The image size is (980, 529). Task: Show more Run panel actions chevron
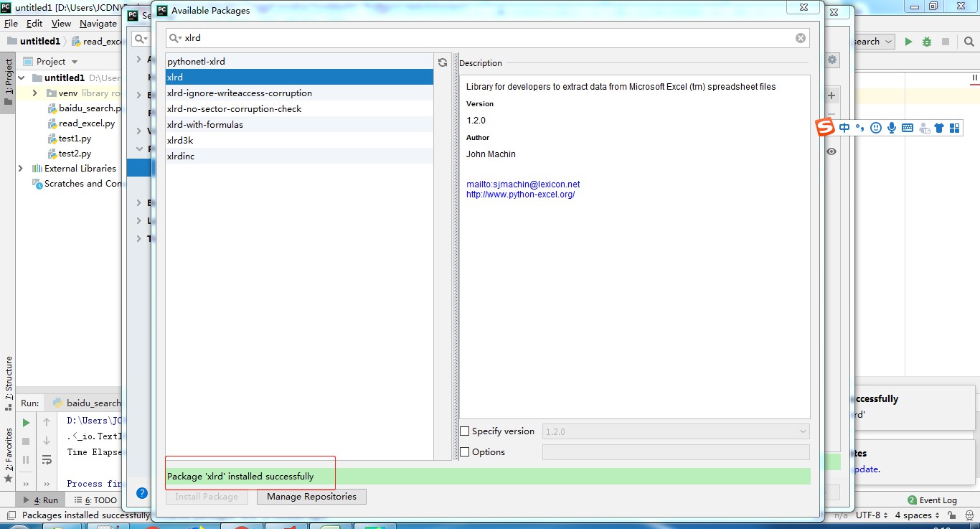[x=26, y=484]
